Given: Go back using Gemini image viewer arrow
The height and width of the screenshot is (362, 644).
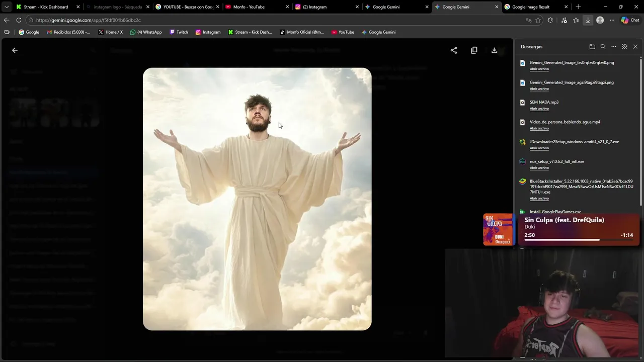Looking at the screenshot, I should [x=15, y=50].
